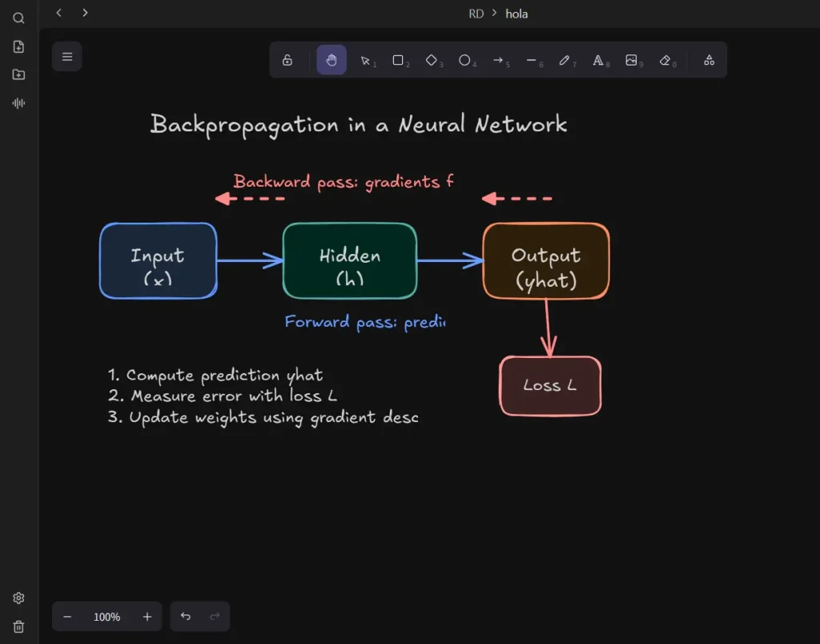Select the Rectangle shape tool
Viewport: 820px width, 644px height.
click(x=398, y=60)
